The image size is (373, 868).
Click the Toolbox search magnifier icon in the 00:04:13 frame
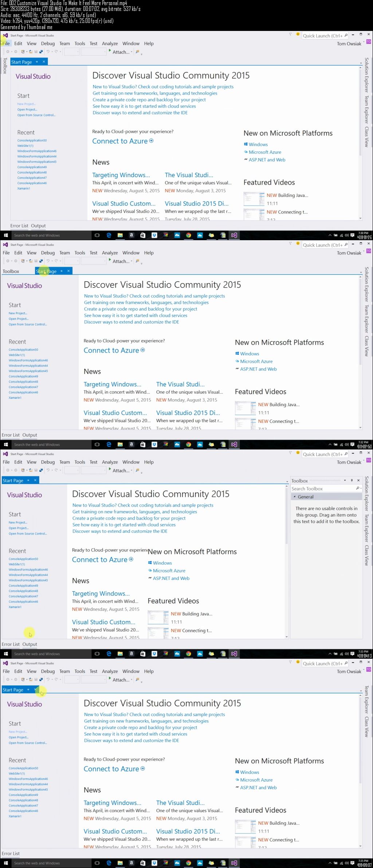click(358, 488)
